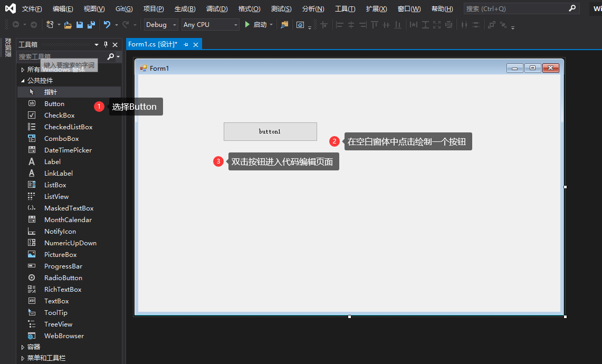Open the 调试(D) menu
602x364 pixels.
tap(217, 9)
